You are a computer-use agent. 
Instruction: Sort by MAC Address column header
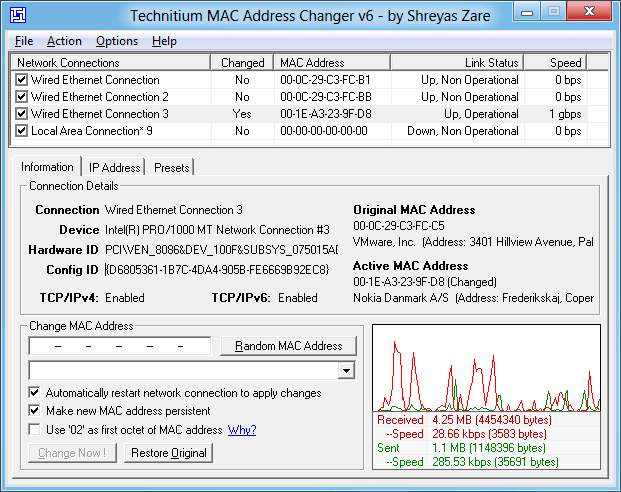[332, 63]
